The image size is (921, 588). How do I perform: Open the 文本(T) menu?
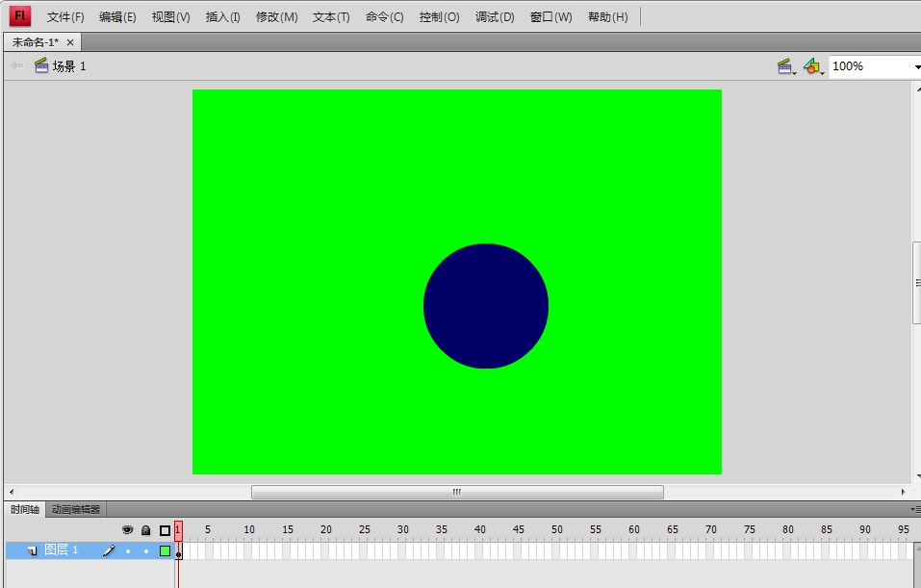[x=331, y=17]
